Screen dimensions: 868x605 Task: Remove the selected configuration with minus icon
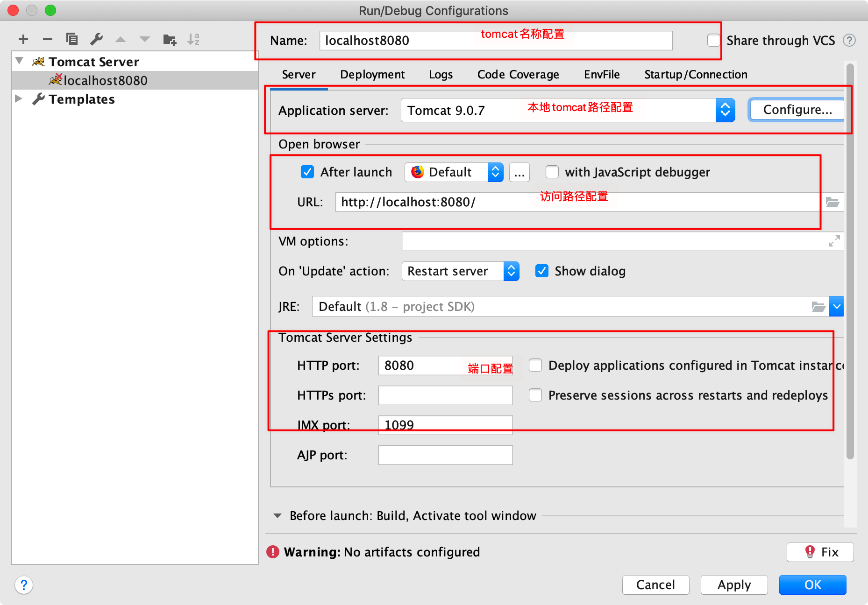click(48, 39)
